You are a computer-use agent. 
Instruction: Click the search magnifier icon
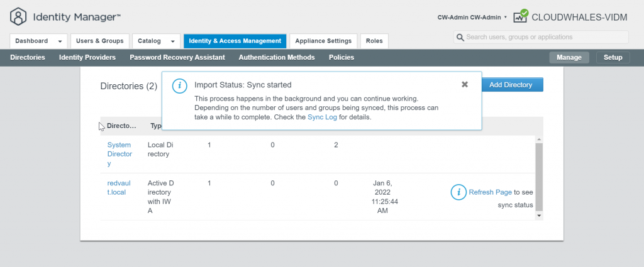pos(460,37)
